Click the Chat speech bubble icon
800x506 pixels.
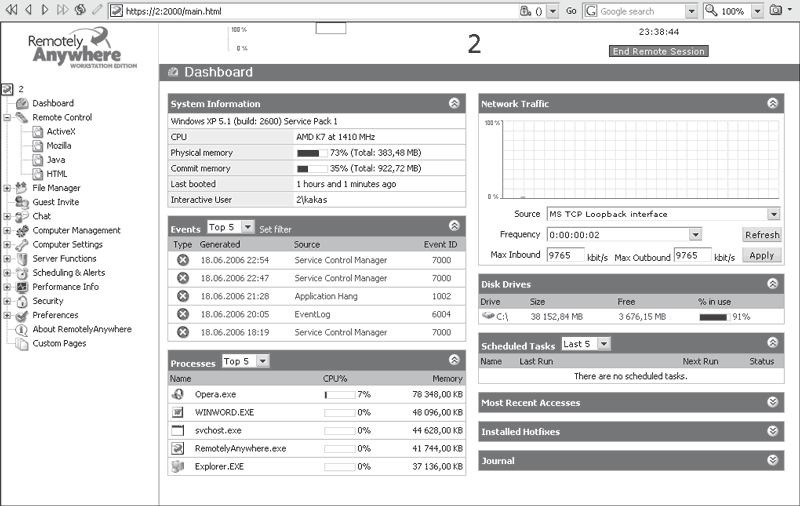tap(22, 216)
